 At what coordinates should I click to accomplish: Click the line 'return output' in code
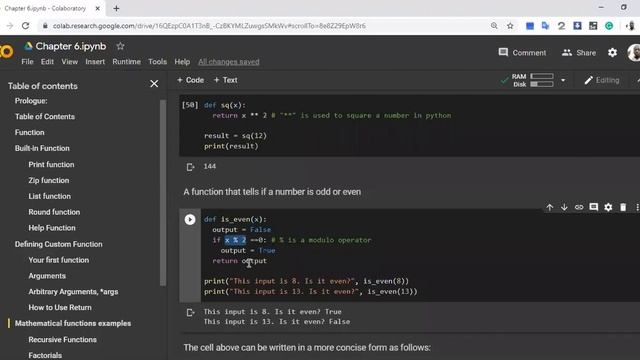(x=239, y=261)
